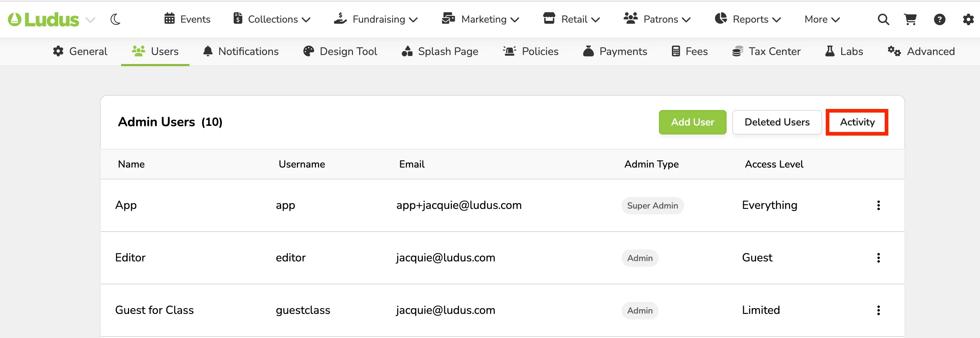Open the search magnifier icon
Viewport: 980px width, 338px height.
click(883, 19)
